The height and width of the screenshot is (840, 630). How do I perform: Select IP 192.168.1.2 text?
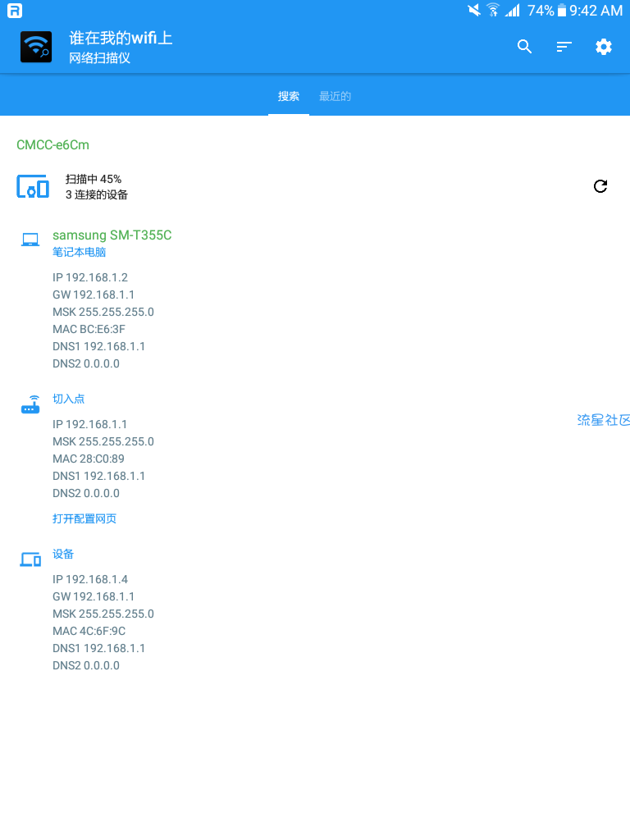coord(90,277)
